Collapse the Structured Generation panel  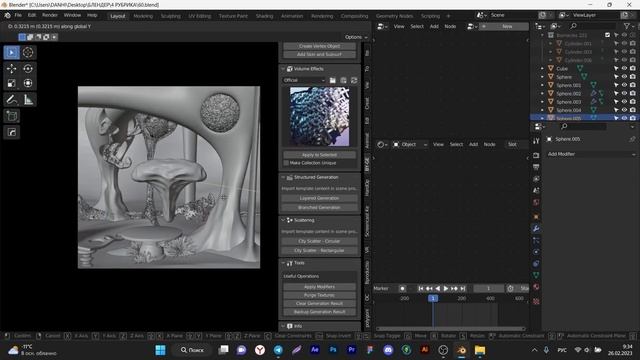pyautogui.click(x=284, y=178)
